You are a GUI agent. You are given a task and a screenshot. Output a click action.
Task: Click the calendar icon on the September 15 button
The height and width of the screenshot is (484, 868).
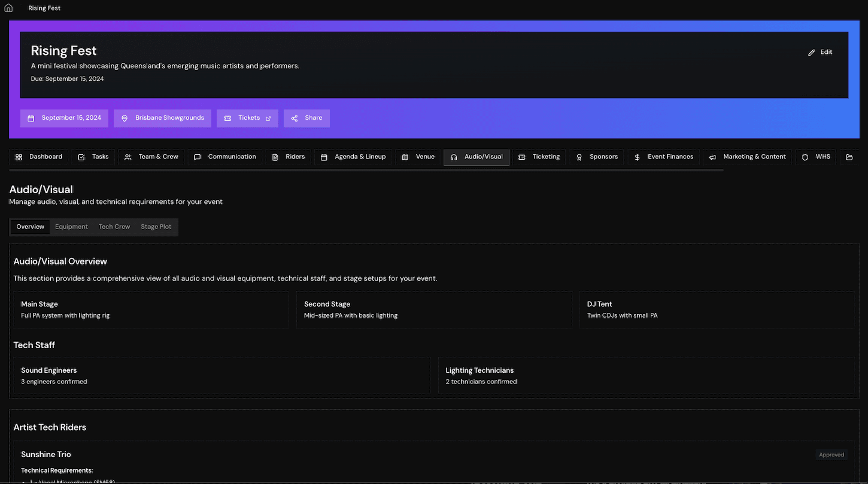(31, 118)
